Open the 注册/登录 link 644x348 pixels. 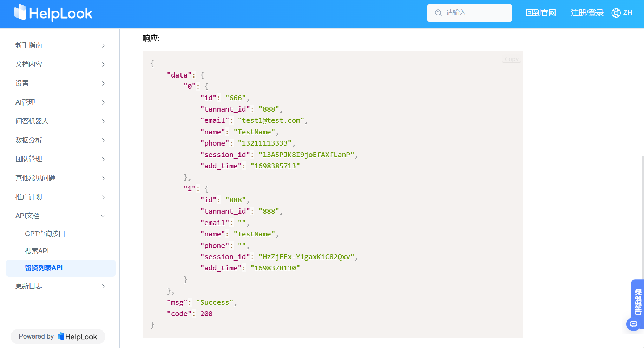(x=587, y=13)
